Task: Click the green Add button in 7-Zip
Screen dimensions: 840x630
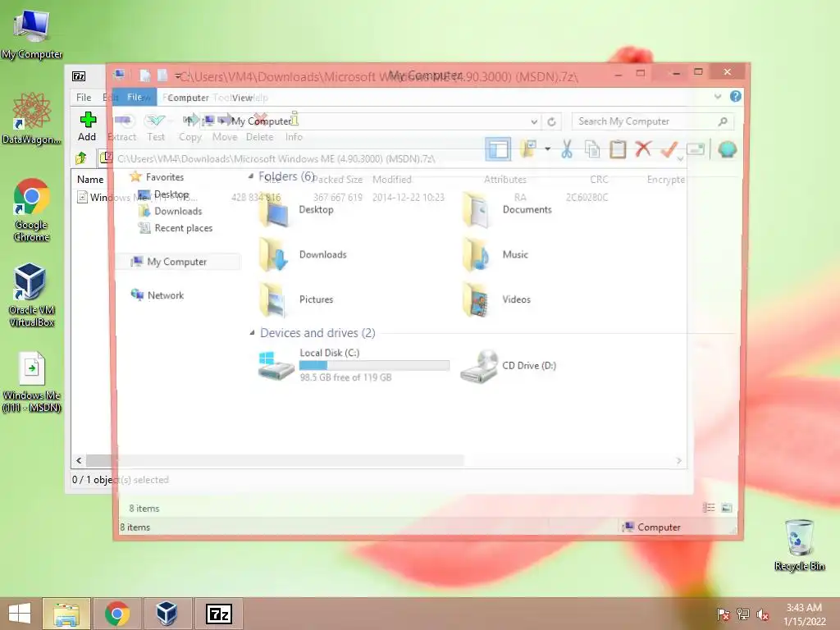Action: tap(87, 126)
